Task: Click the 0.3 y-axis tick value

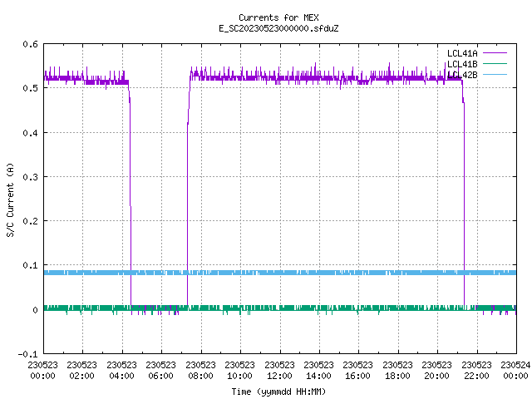Action: pos(31,177)
